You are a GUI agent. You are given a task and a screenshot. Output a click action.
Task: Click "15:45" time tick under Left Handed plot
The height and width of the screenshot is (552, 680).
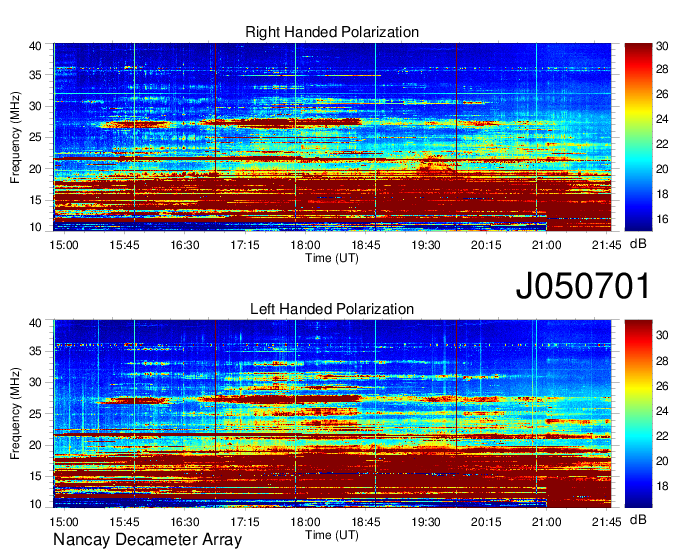(124, 522)
